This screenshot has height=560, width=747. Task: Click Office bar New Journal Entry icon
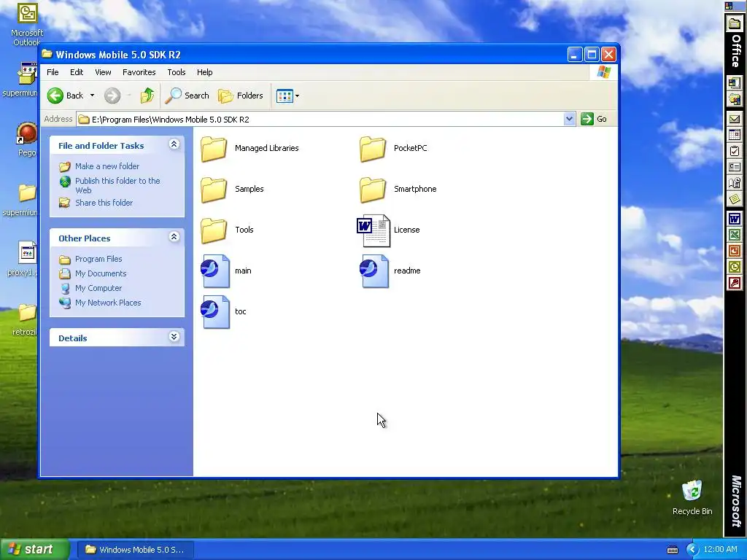pos(735,183)
